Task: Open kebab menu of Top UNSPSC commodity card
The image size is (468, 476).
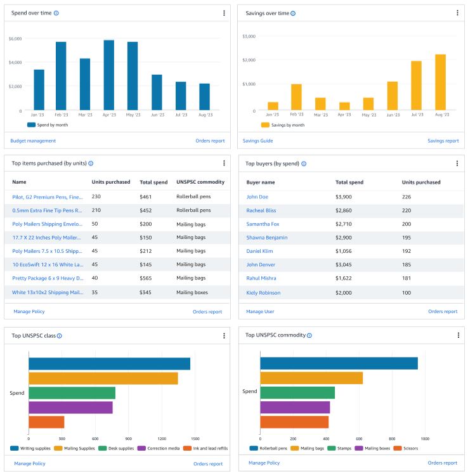Action: pos(458,335)
